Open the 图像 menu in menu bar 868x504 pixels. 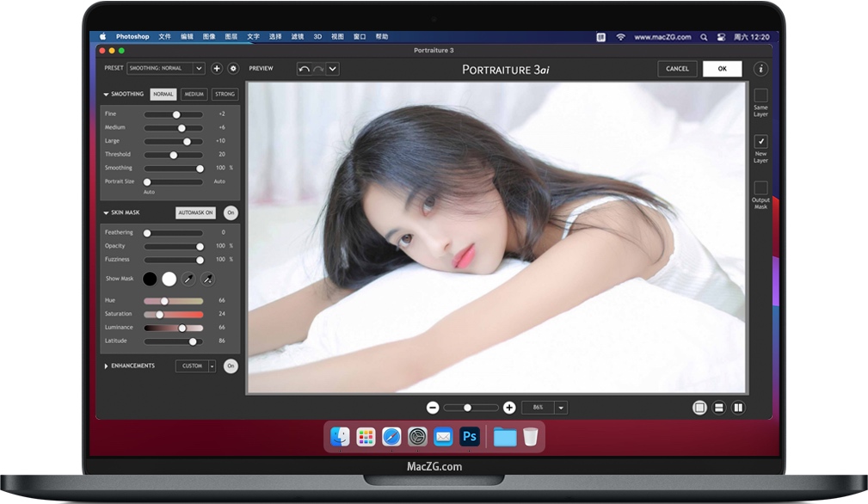209,37
